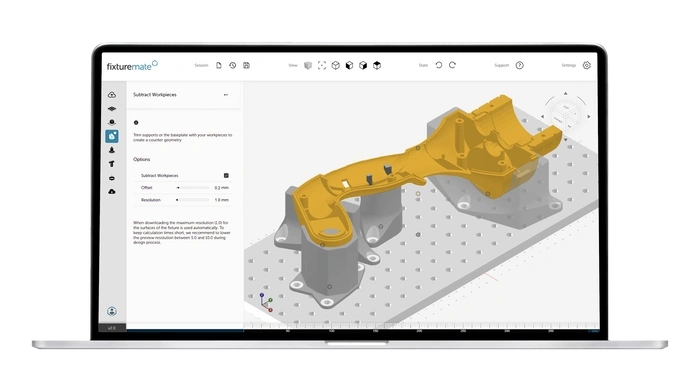The height and width of the screenshot is (390, 700).
Task: Click the 'Options' heading
Action: (142, 159)
